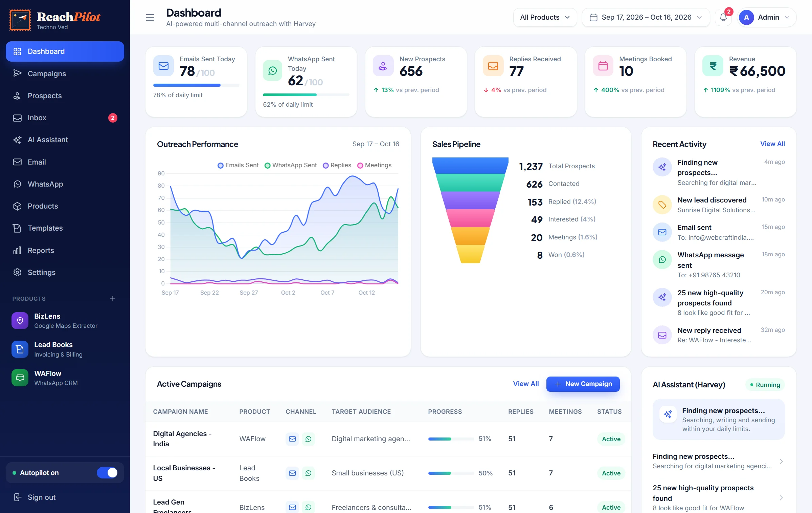Image resolution: width=812 pixels, height=513 pixels.
Task: Click the Email sent activity icon
Action: pyautogui.click(x=662, y=232)
